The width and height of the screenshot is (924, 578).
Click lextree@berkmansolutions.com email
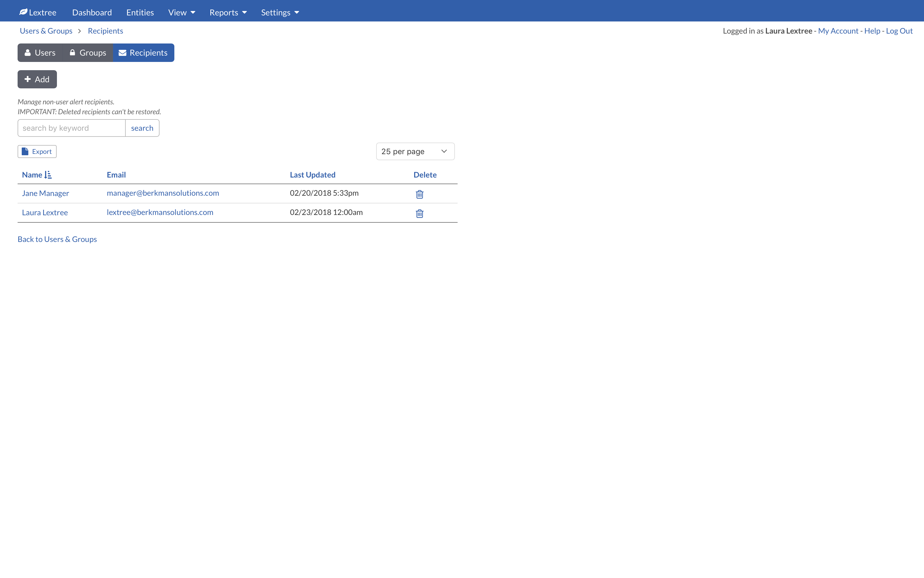pos(160,212)
